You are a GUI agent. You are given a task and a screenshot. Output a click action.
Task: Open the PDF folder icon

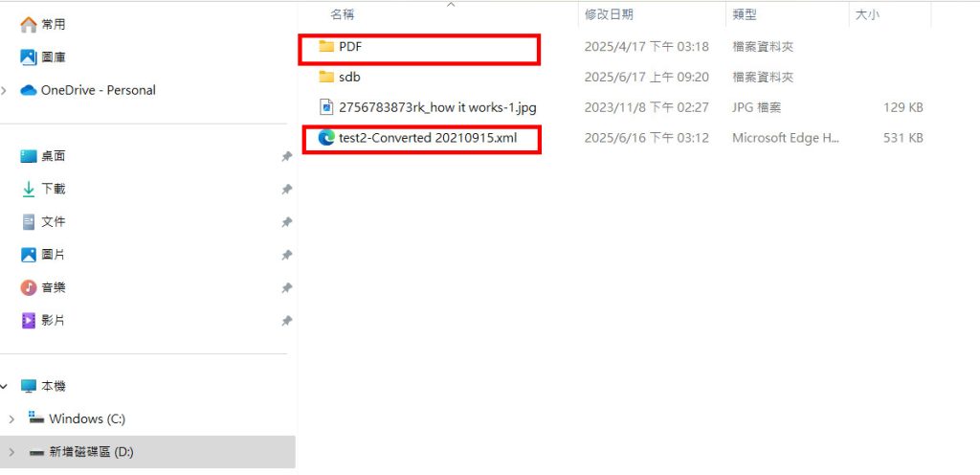point(326,46)
